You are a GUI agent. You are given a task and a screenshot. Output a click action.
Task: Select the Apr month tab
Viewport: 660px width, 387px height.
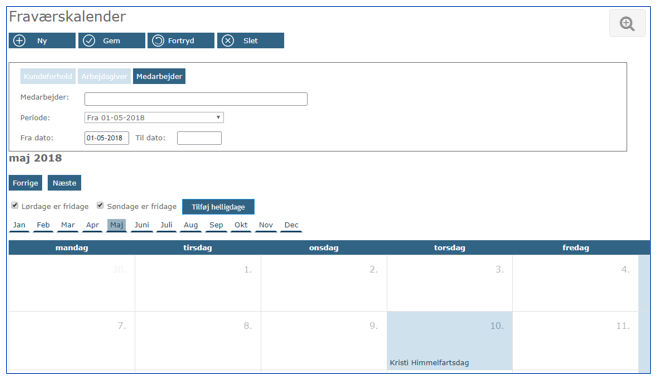pyautogui.click(x=92, y=225)
